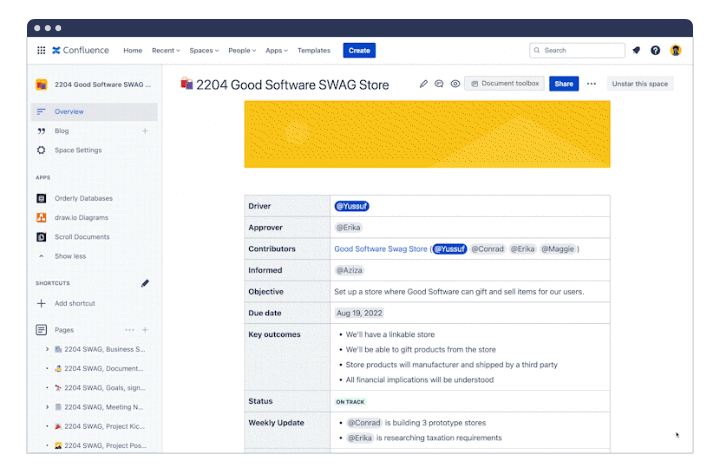Image resolution: width=720 pixels, height=471 pixels.
Task: Select Overview in the sidebar
Action: click(x=94, y=112)
